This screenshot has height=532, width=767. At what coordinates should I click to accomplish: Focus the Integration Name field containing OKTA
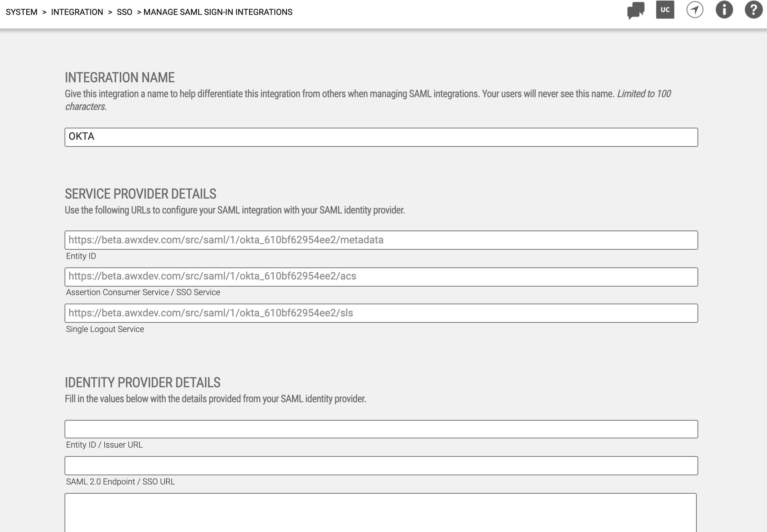pos(381,137)
